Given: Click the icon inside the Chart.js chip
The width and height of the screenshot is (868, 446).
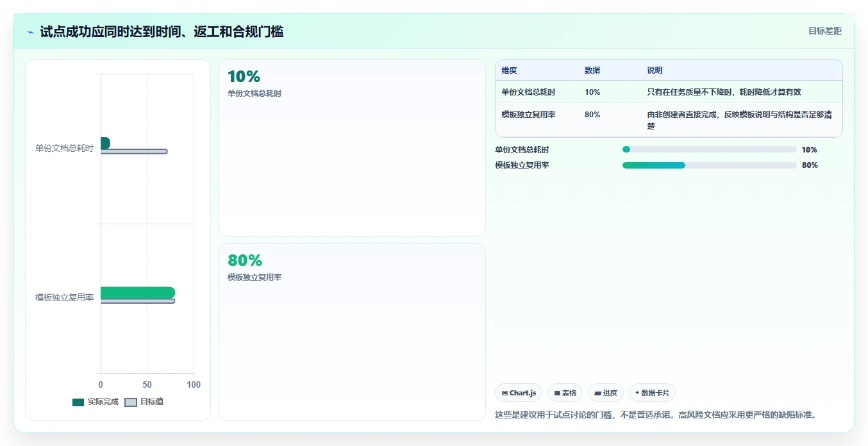Looking at the screenshot, I should pyautogui.click(x=505, y=393).
